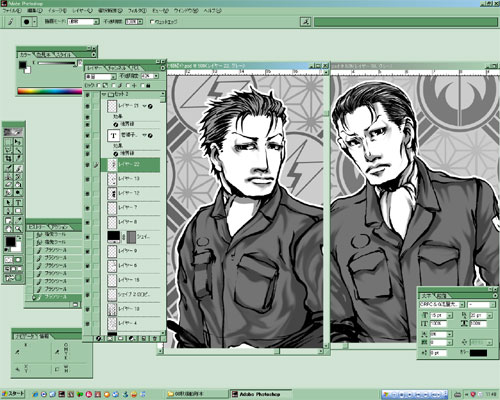Click the folder window button on taskbar
Viewport: 500px width, 400px height.
(x=197, y=394)
